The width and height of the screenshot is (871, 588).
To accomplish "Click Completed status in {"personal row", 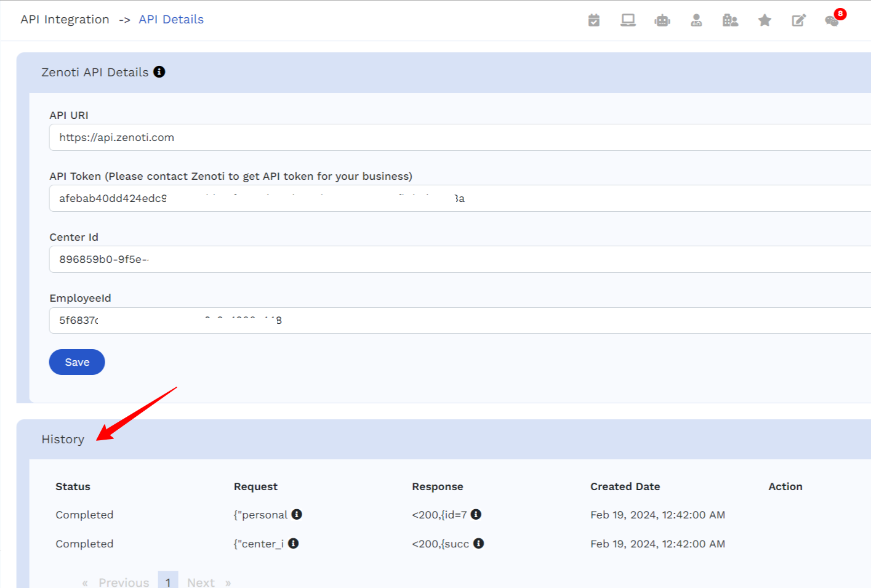I will [x=84, y=515].
